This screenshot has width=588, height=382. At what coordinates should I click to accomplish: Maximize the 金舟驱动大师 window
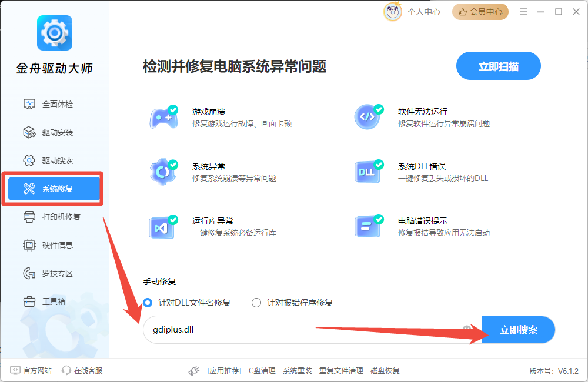(x=559, y=12)
